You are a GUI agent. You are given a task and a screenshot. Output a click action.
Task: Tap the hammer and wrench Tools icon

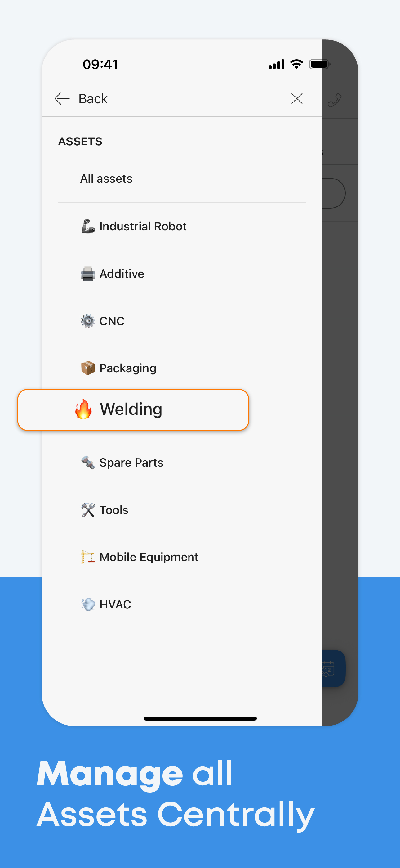click(88, 510)
